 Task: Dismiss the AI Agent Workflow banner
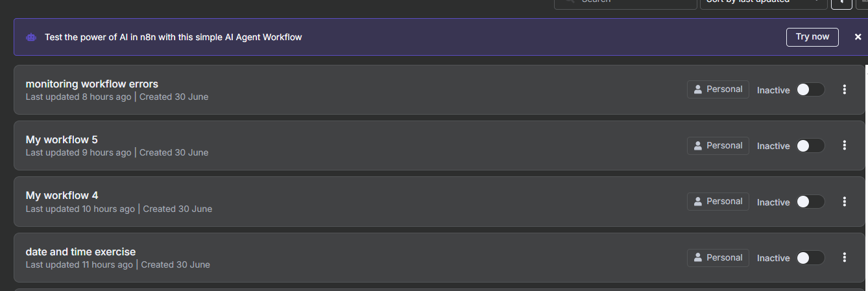point(858,37)
